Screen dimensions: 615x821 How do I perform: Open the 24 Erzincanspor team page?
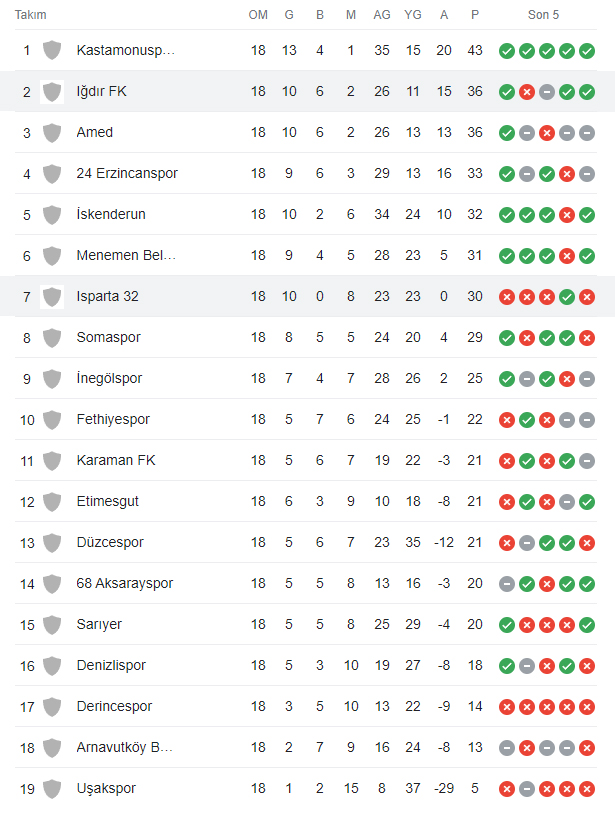(x=127, y=173)
